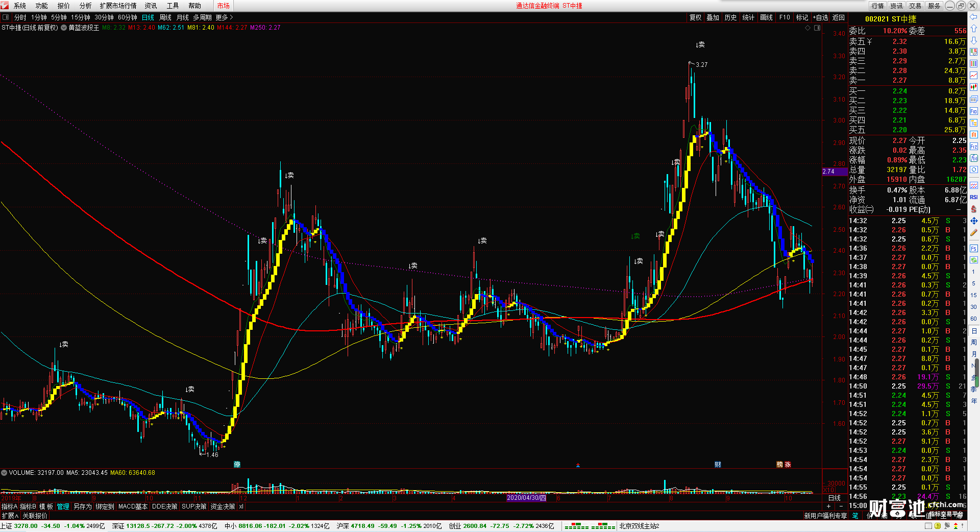980x532 pixels.
Task: Click the green refresh sidebar icon
Action: (x=974, y=260)
